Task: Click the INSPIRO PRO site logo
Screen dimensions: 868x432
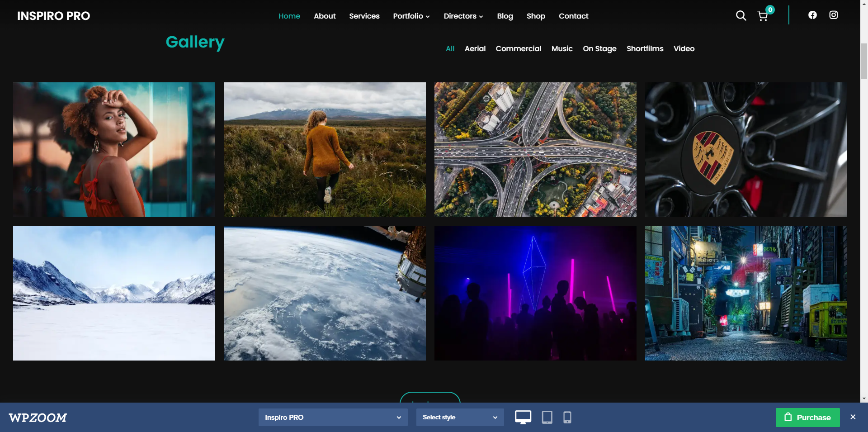Action: (53, 16)
